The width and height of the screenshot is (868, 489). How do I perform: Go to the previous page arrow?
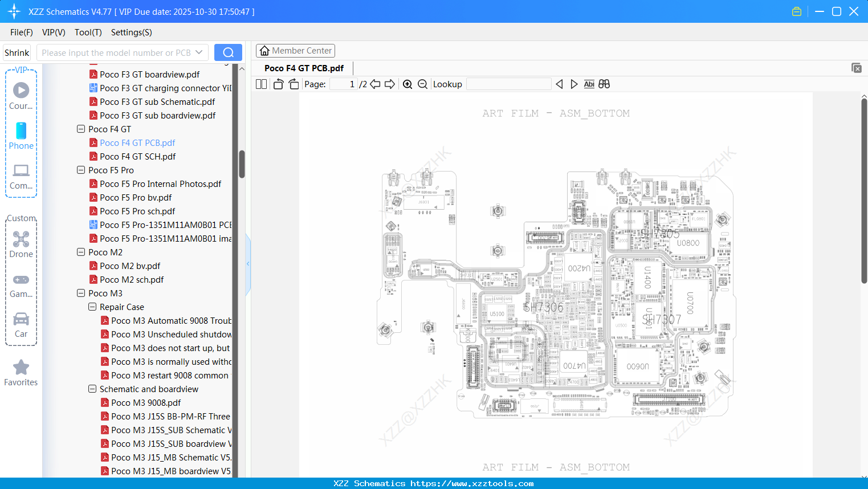pyautogui.click(x=375, y=84)
